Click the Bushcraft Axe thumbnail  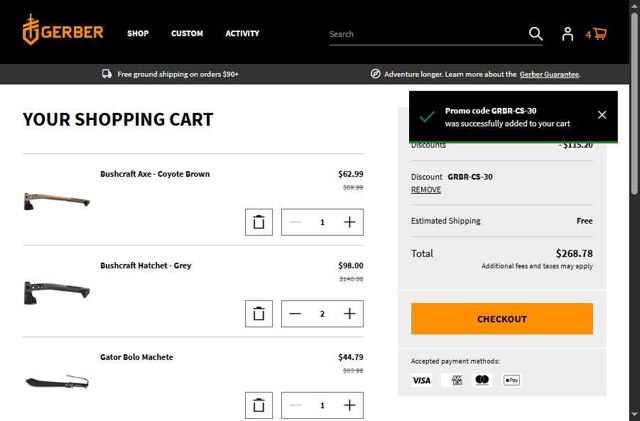[57, 201]
